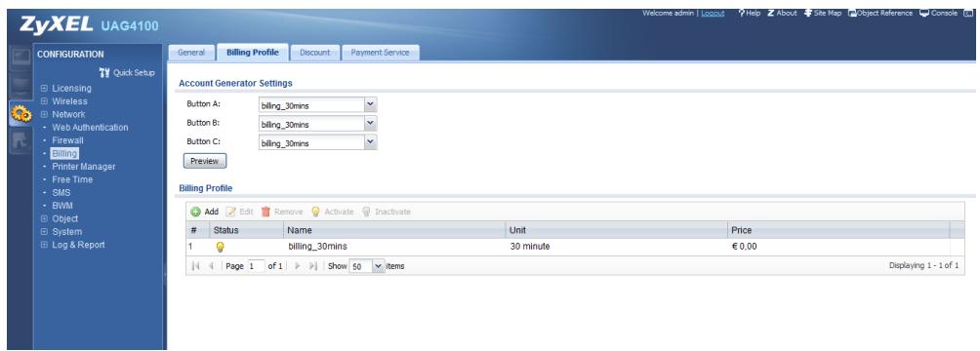The image size is (980, 351).
Task: Click the Activate lightbulb toolbar item
Action: tap(332, 212)
